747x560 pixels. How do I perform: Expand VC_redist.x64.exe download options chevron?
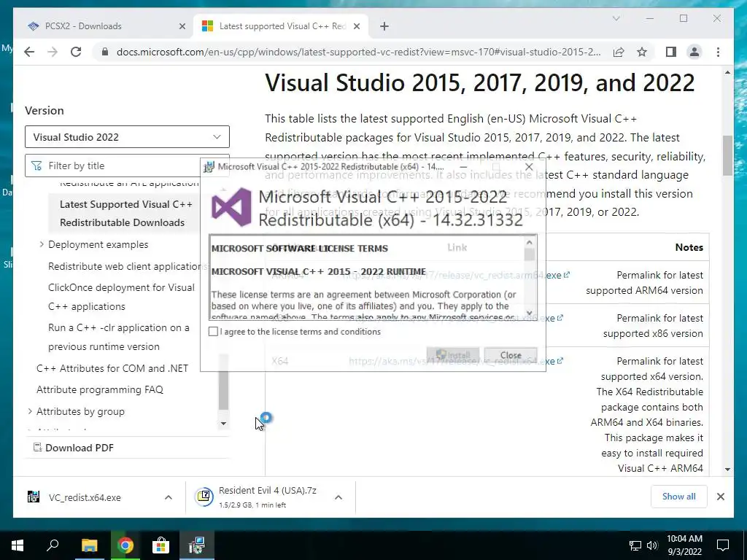169,497
